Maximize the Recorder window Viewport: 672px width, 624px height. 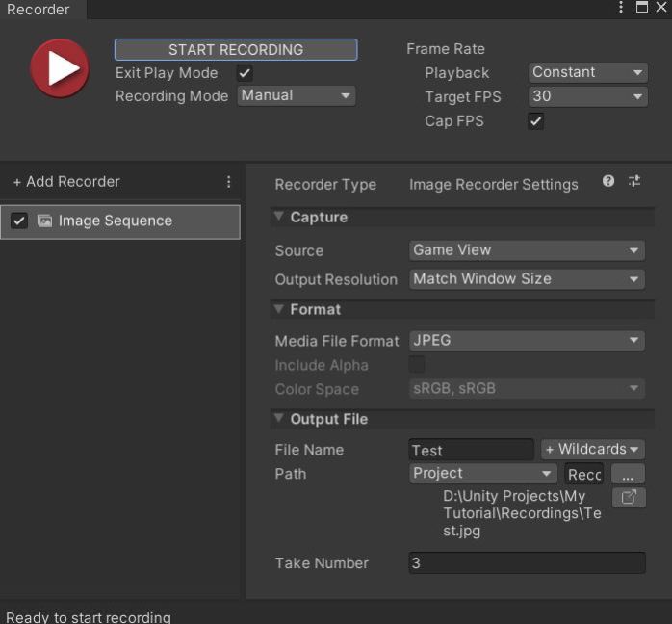641,7
